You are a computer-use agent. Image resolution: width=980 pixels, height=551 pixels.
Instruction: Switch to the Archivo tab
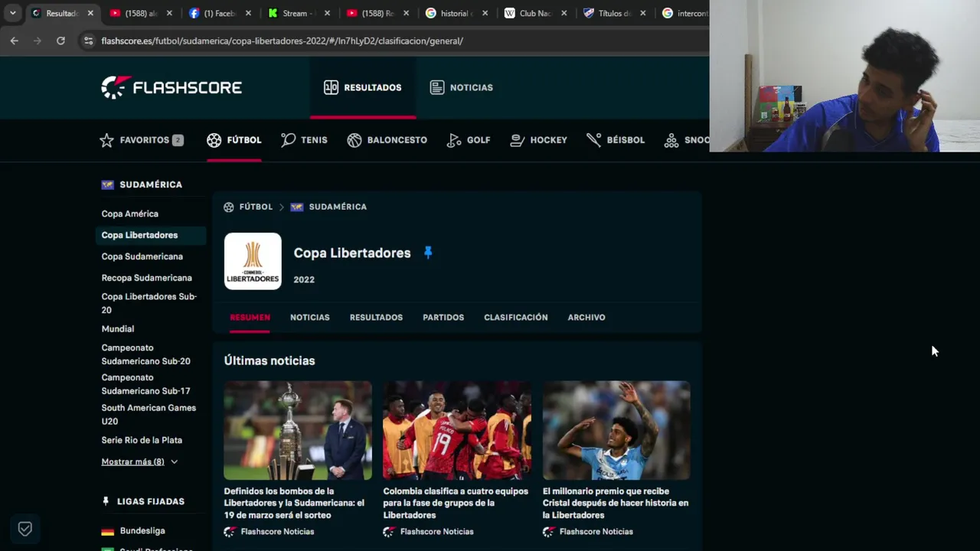(x=586, y=317)
